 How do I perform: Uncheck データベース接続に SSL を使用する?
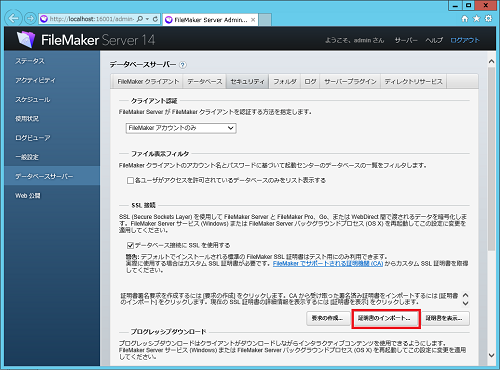[130, 245]
